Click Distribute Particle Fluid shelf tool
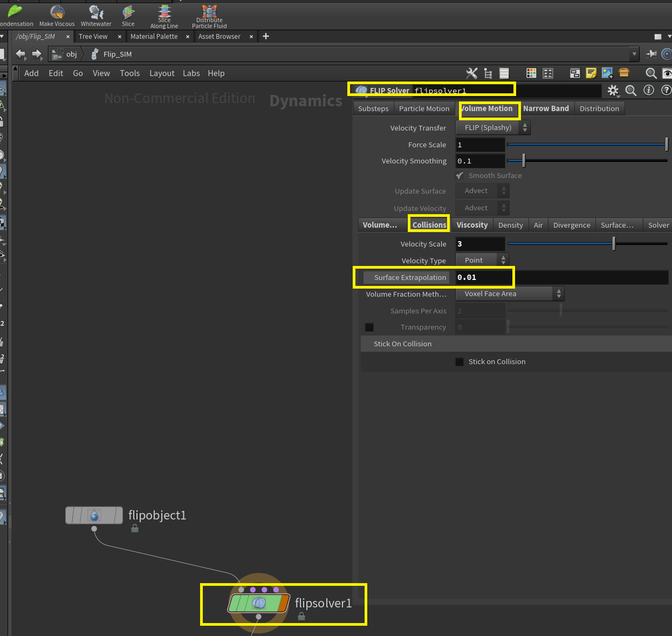Screen dimensions: 672x636 coord(209,16)
